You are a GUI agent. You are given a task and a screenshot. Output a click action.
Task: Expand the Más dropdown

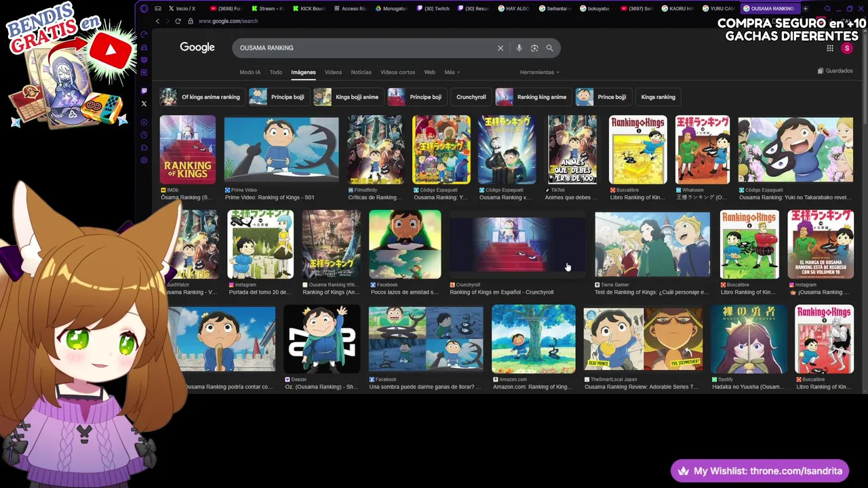click(x=452, y=73)
